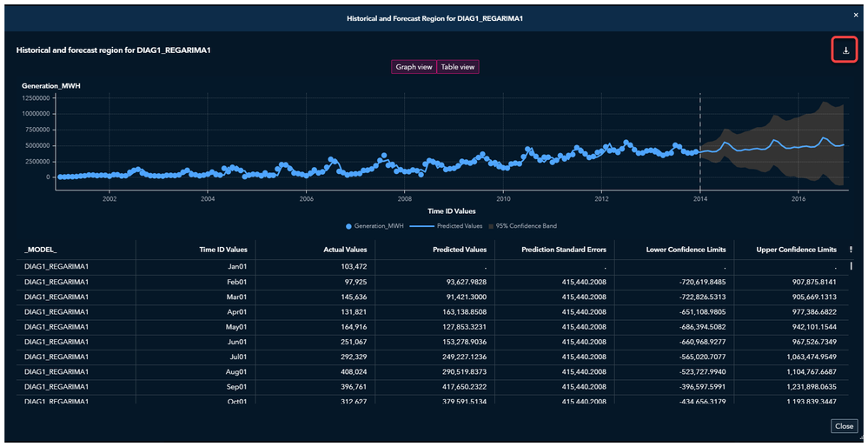The height and width of the screenshot is (447, 868).
Task: Sort by Time ID Values column header
Action: [223, 250]
